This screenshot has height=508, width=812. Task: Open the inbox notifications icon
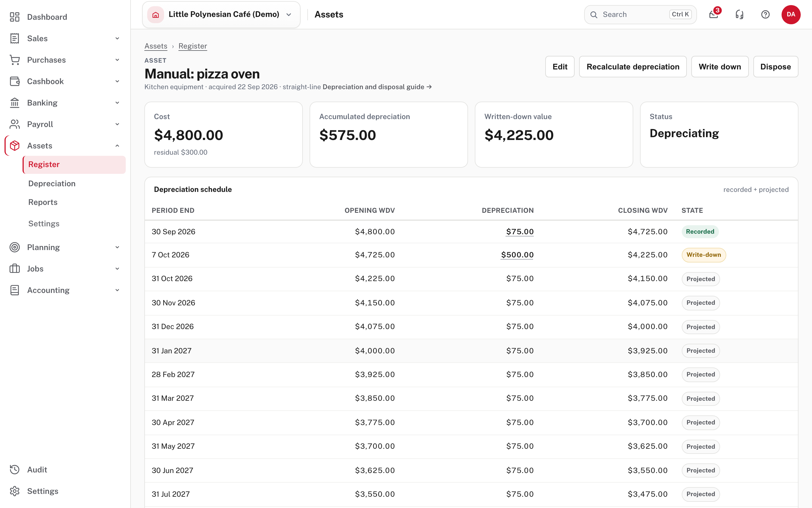click(714, 14)
